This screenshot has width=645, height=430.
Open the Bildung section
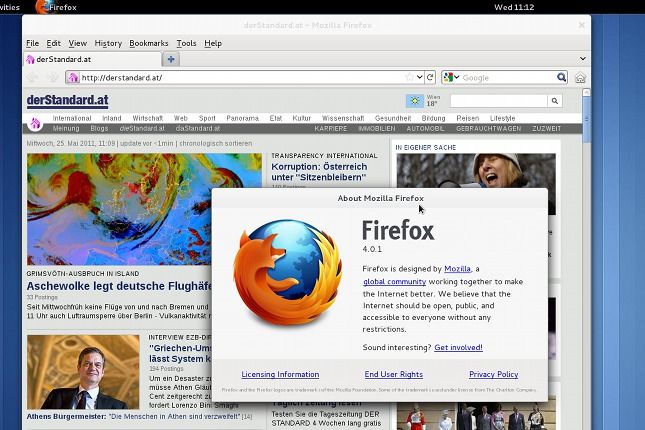(x=434, y=118)
